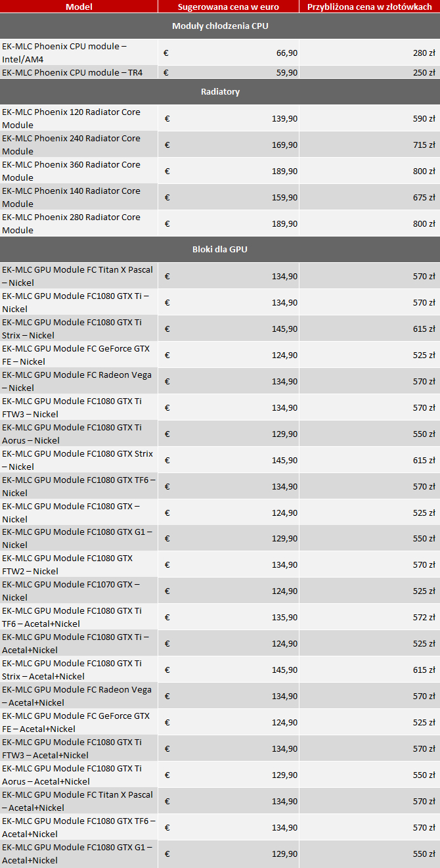Click GPU Module FC Titan X Pascal Nickel
The image size is (440, 868).
pyautogui.click(x=79, y=276)
